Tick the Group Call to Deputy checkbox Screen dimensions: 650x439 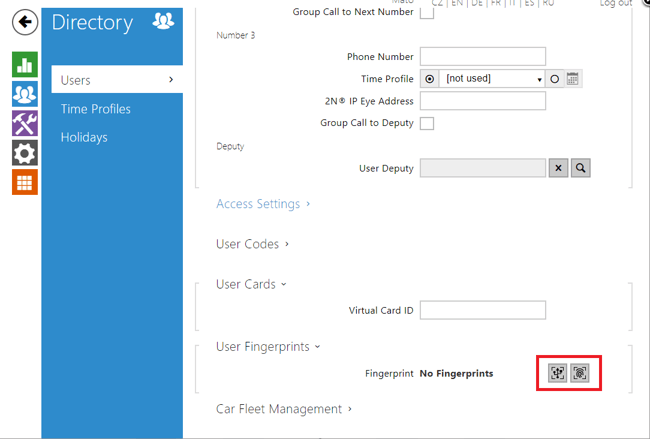tap(427, 124)
